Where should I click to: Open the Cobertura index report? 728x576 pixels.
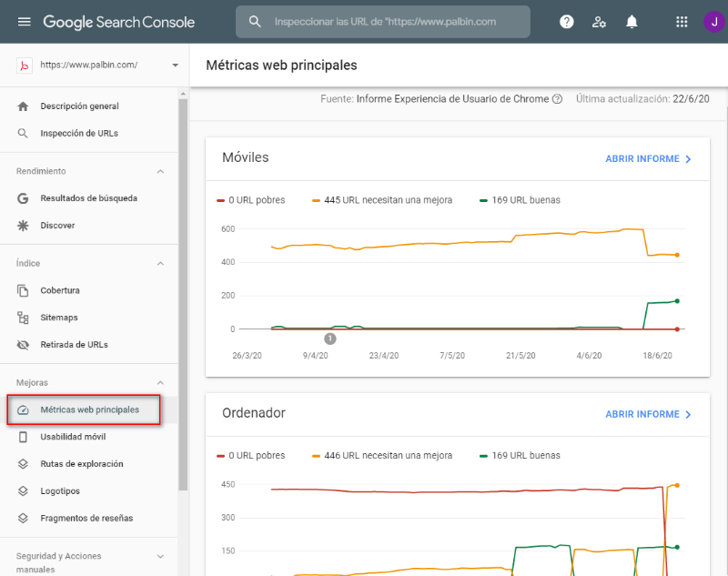(x=57, y=289)
